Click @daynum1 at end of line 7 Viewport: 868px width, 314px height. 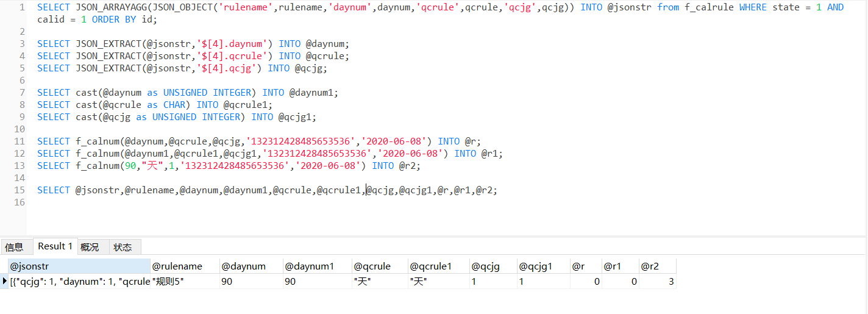(x=311, y=93)
